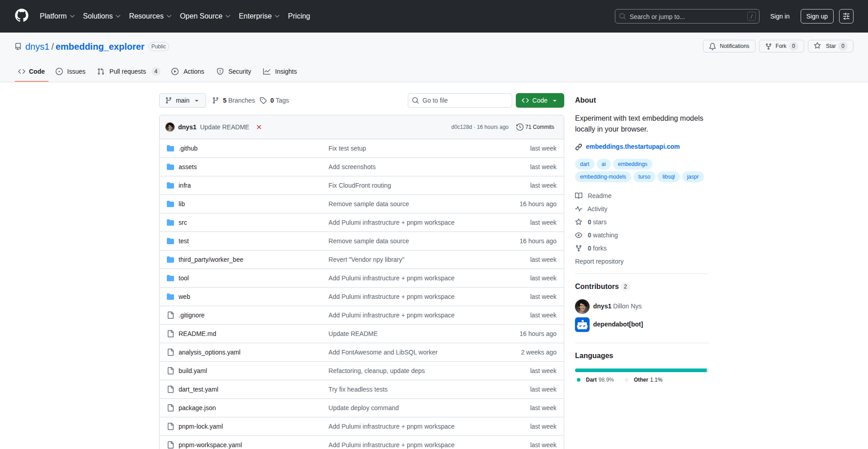868x449 pixels.
Task: Click the .gitignore file icon
Action: pos(170,315)
